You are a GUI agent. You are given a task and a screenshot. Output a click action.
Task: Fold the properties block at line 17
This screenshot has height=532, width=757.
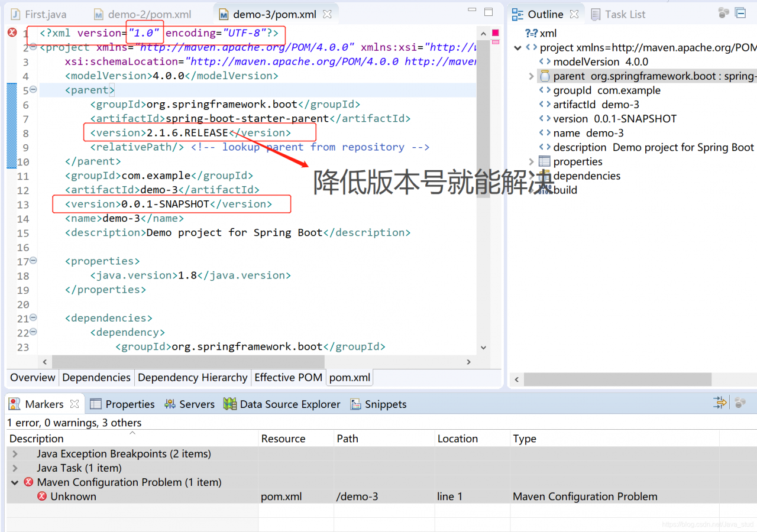33,261
